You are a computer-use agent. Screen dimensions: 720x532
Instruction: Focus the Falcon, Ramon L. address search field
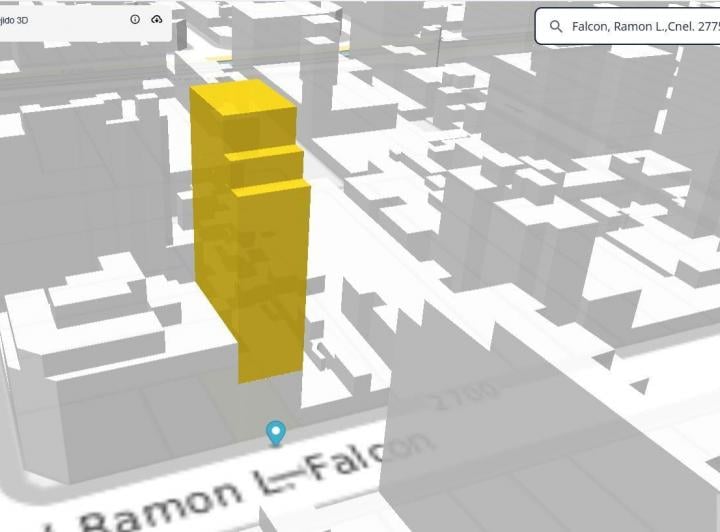click(627, 26)
